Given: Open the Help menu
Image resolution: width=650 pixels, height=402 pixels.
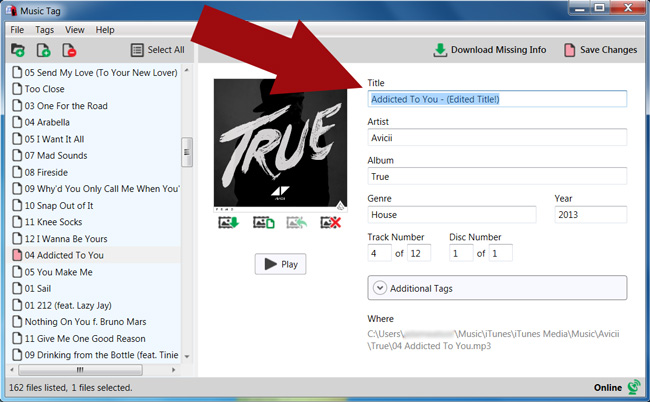Looking at the screenshot, I should (x=105, y=30).
